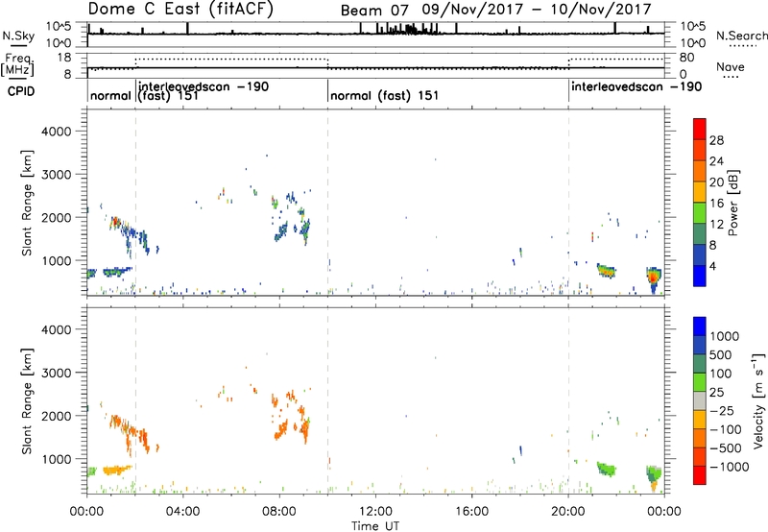Click the 'Nave' legend label
768x532 pixels.
[731, 67]
